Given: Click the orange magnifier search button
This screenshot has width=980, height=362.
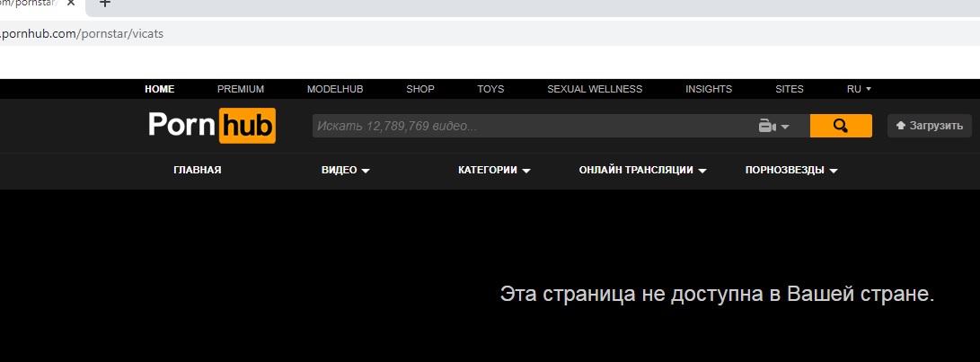Looking at the screenshot, I should click(x=841, y=126).
